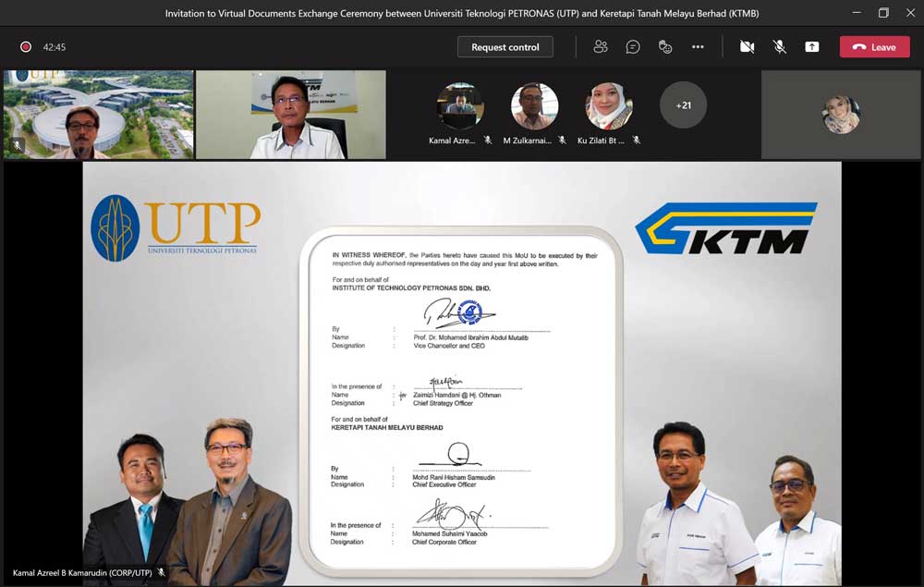Image resolution: width=924 pixels, height=587 pixels.
Task: Toggle the camera on
Action: pyautogui.click(x=747, y=46)
